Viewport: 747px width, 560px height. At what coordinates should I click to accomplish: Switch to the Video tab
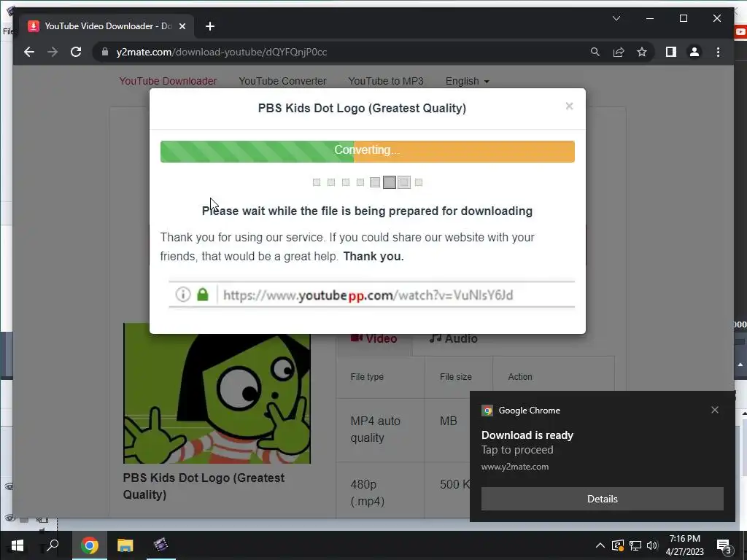pyautogui.click(x=374, y=338)
